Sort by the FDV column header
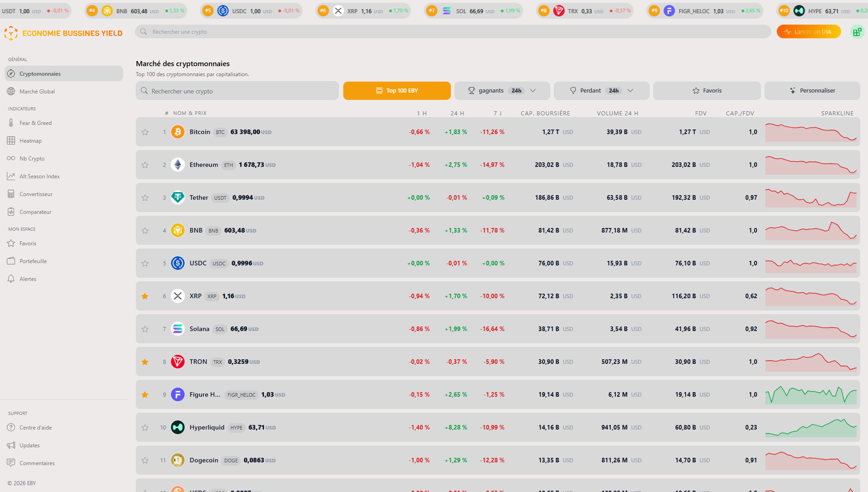868x492 pixels. click(x=701, y=113)
